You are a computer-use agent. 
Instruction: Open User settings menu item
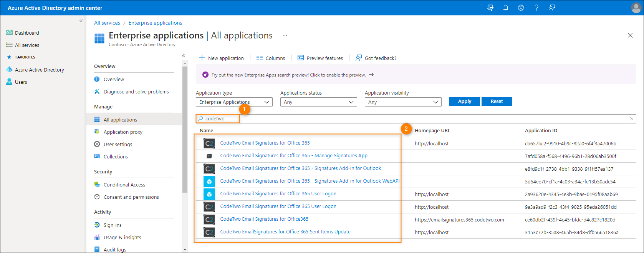coord(118,144)
